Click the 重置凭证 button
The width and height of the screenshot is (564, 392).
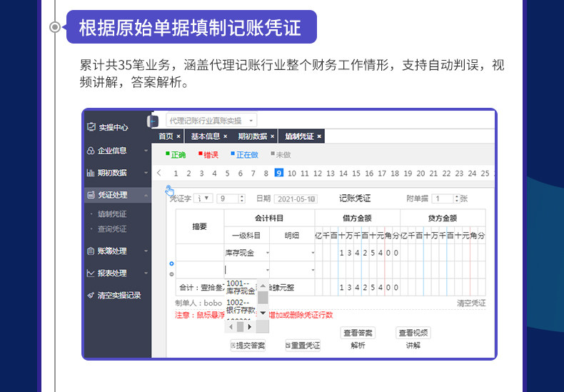pyautogui.click(x=303, y=346)
